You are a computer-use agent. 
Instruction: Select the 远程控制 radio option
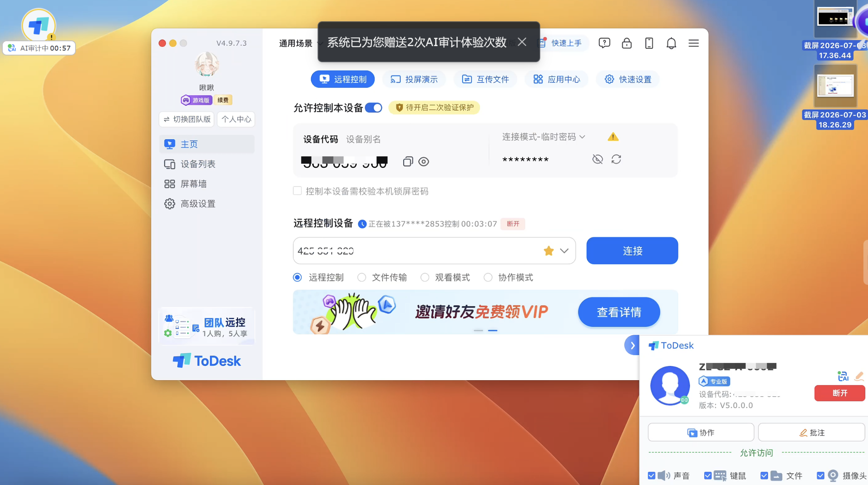(x=297, y=278)
